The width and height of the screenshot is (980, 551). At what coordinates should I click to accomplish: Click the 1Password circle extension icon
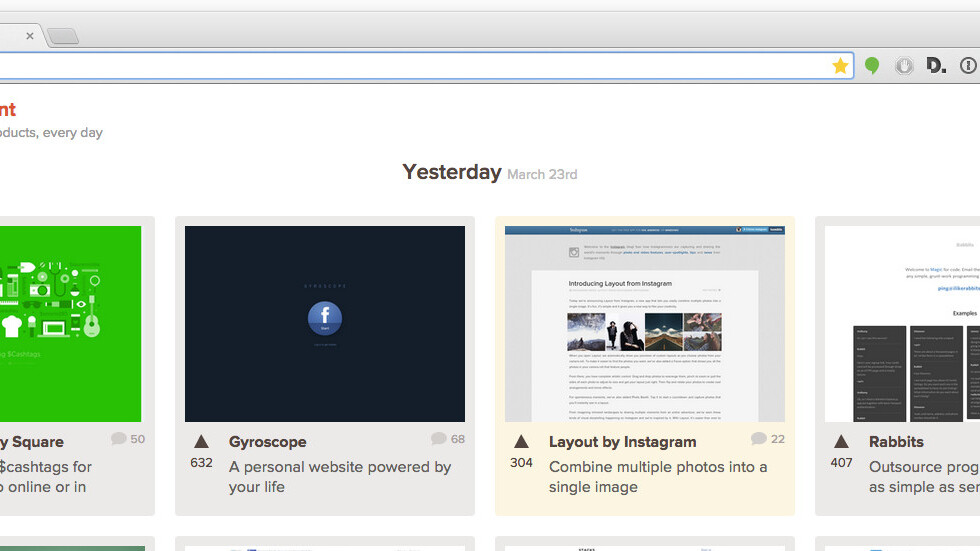967,66
